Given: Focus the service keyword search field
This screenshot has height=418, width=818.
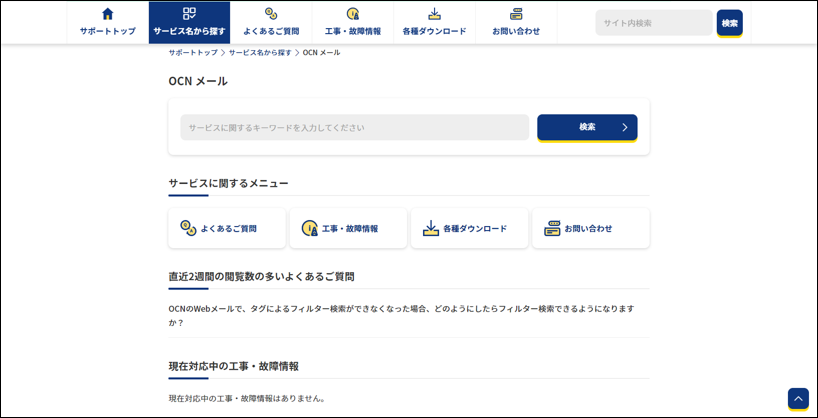Looking at the screenshot, I should pos(354,127).
